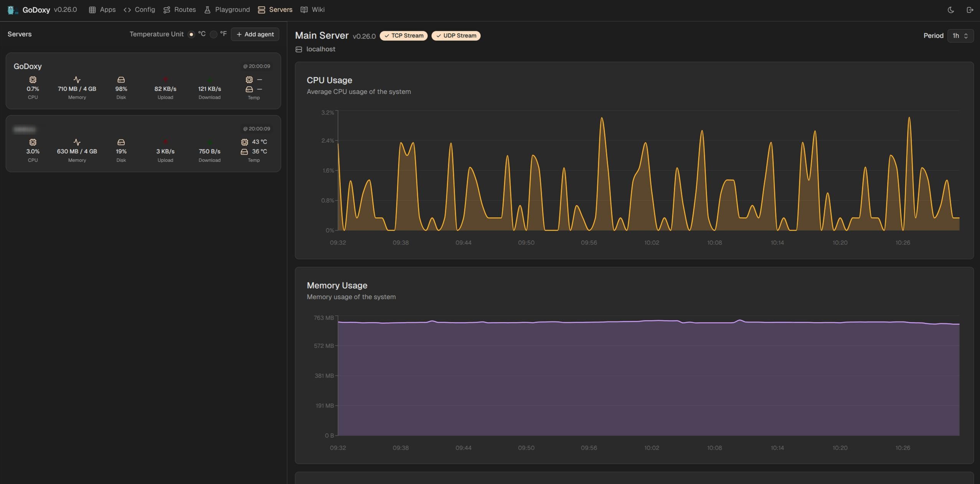Screen dimensions: 980x484
Task: Open the Period 1h dropdown
Action: [960, 36]
